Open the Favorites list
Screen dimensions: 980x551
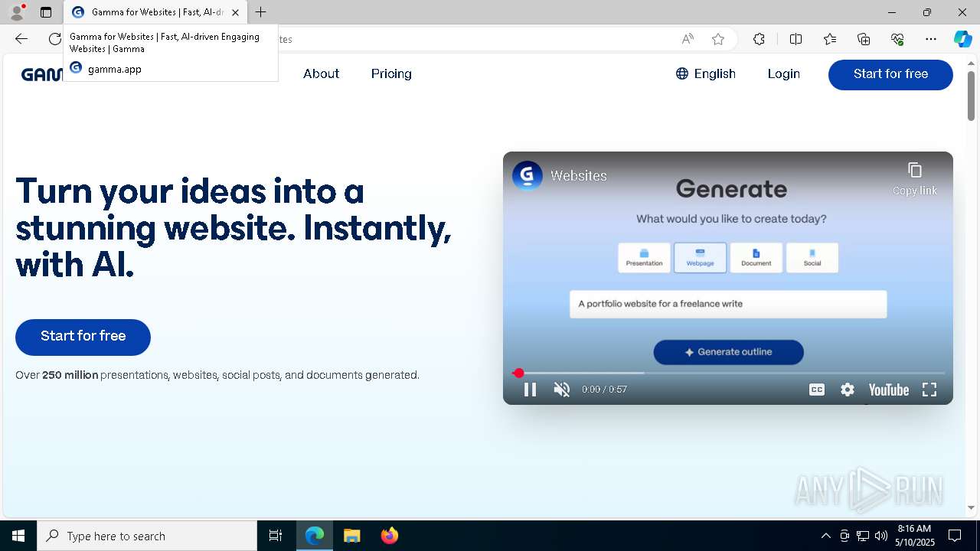click(x=830, y=39)
